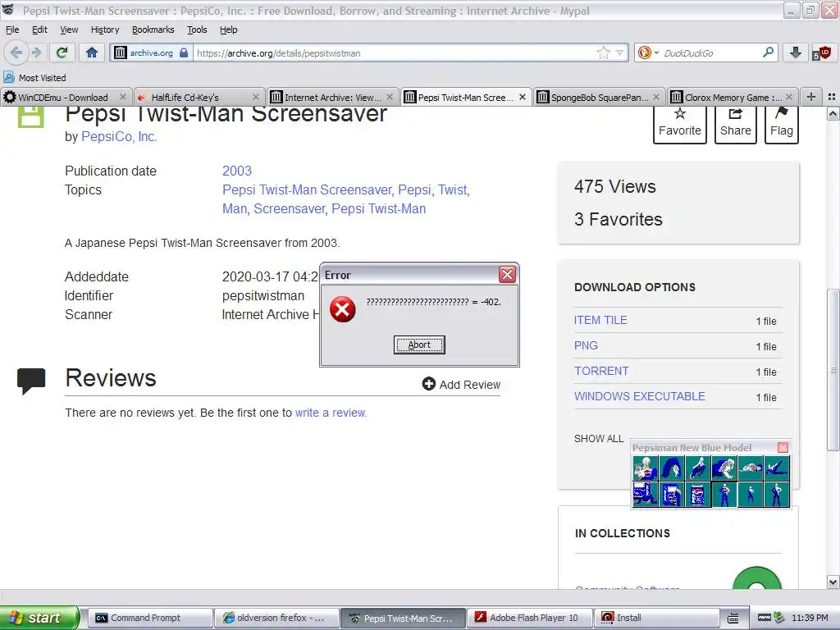Click the browser Forward arrow button

click(36, 52)
